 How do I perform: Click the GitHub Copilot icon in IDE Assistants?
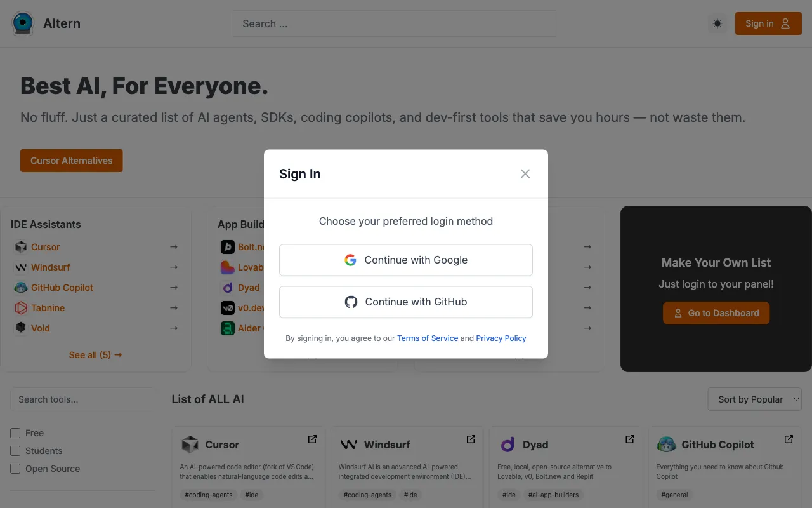21,288
